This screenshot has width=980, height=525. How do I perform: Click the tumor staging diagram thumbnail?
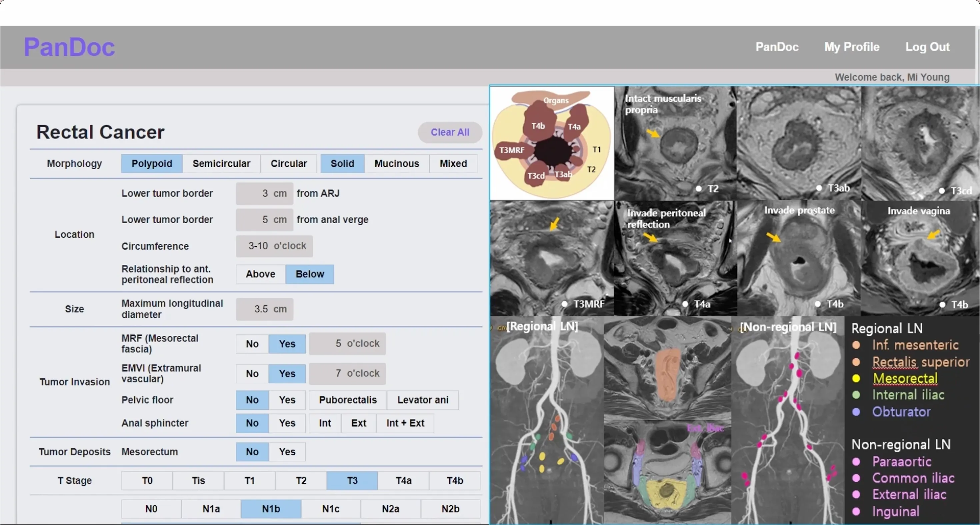pyautogui.click(x=552, y=143)
